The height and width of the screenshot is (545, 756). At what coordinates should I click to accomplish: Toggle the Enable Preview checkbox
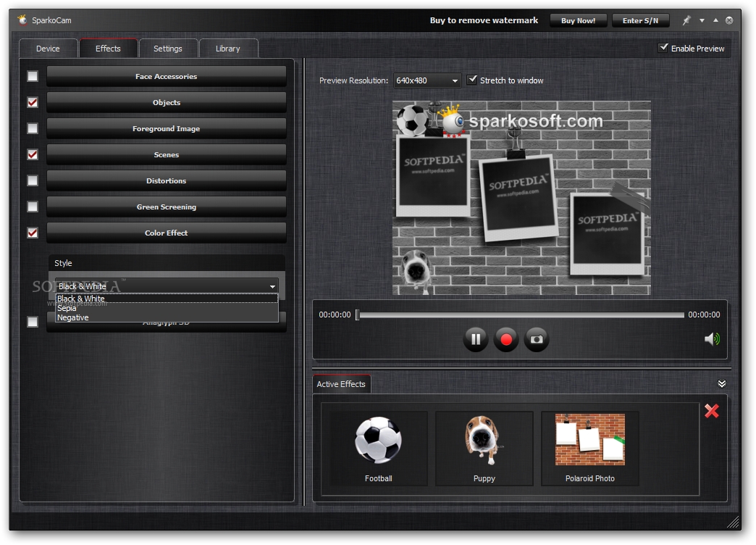tap(663, 48)
